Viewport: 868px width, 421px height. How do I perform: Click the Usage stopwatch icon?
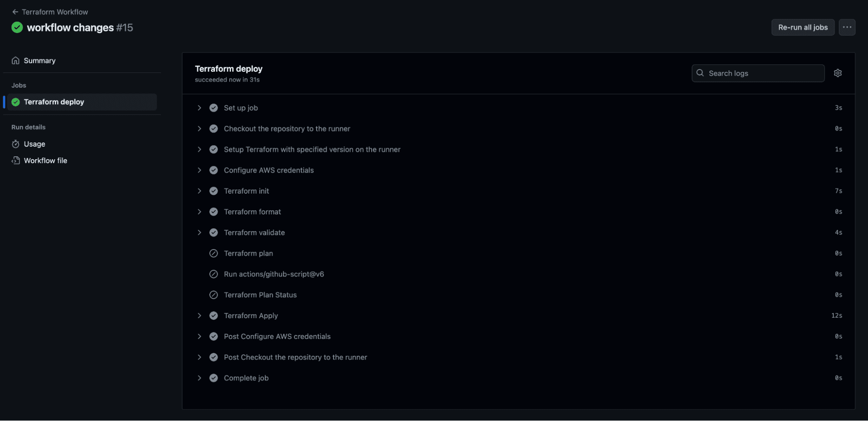16,144
